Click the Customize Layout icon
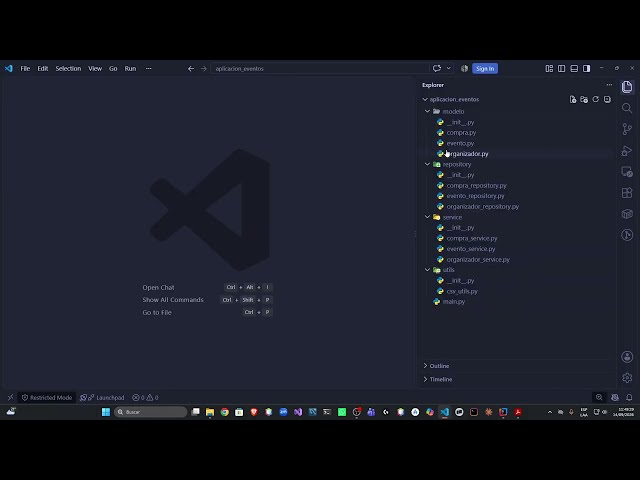This screenshot has width=640, height=480. click(x=549, y=69)
